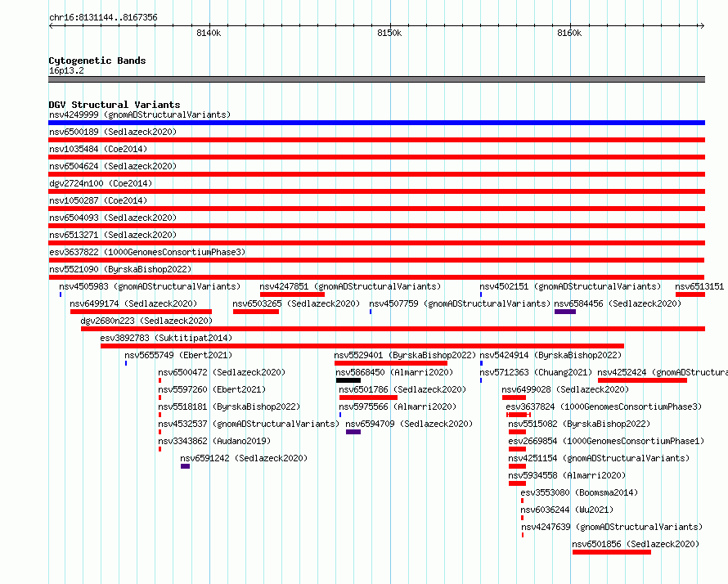Click nsv5975566 (Almarri2020) label
The height and width of the screenshot is (584, 728).
point(398,407)
